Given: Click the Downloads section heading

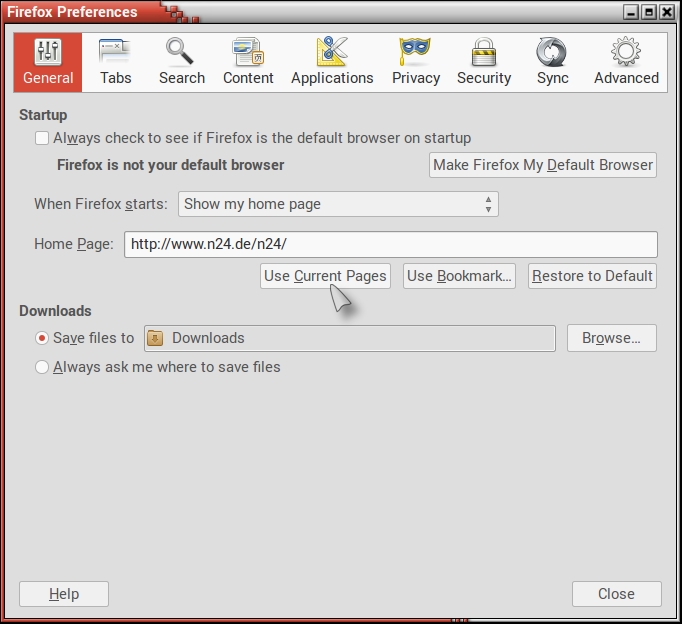Looking at the screenshot, I should [x=55, y=311].
